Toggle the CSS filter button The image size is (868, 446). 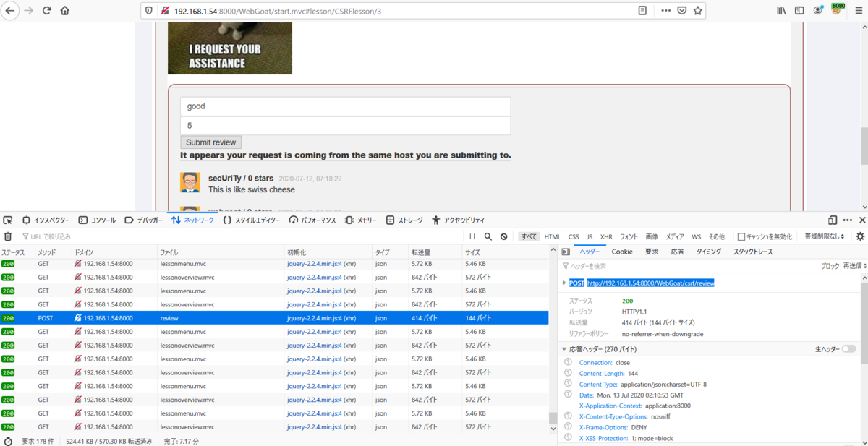pyautogui.click(x=574, y=236)
